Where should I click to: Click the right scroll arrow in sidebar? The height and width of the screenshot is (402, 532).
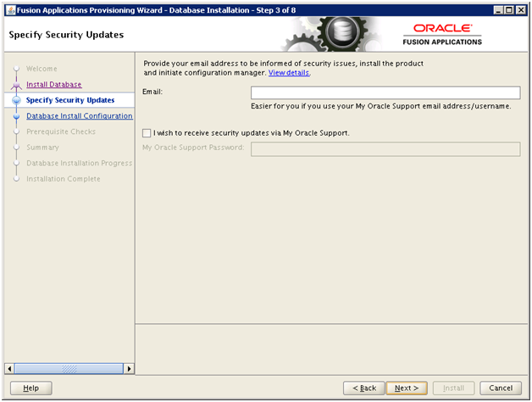[x=129, y=369]
